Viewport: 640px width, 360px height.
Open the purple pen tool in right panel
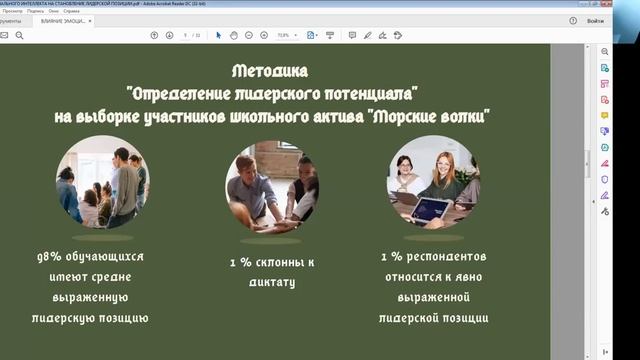(x=604, y=196)
